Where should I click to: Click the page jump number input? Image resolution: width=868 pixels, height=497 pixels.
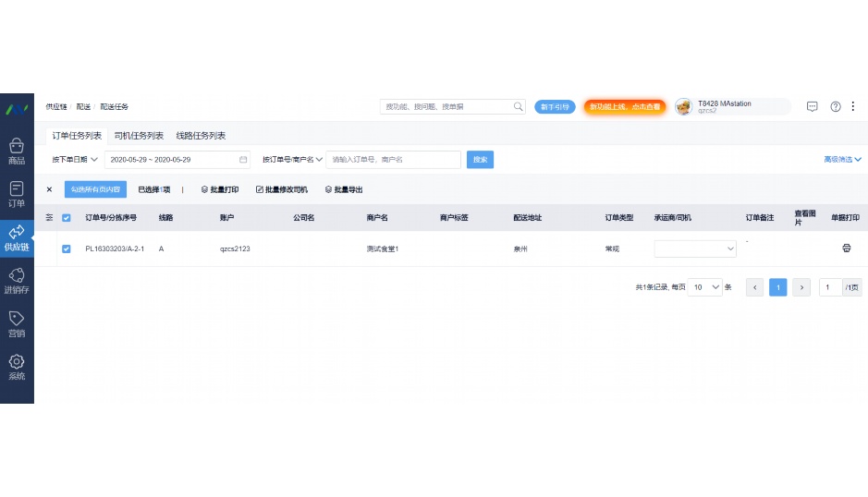[830, 287]
